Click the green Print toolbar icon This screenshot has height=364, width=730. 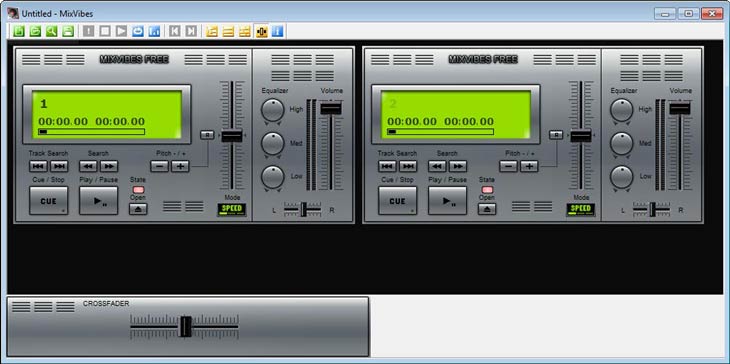(68, 31)
